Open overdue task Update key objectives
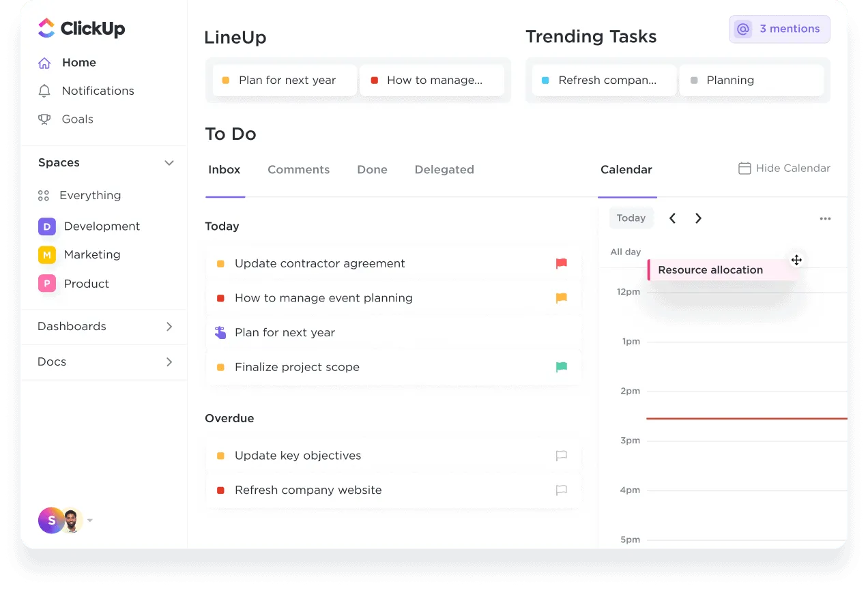The height and width of the screenshot is (590, 868). click(x=394, y=456)
